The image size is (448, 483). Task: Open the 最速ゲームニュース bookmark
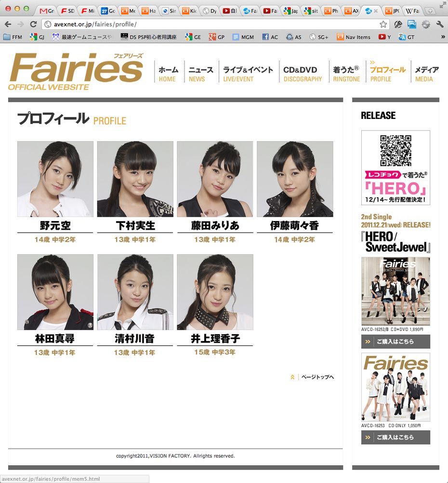click(x=81, y=37)
